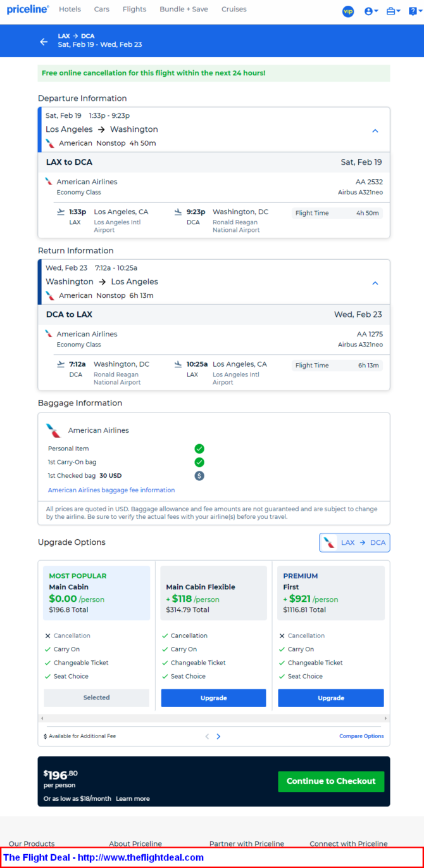Show next upgrade options with right chevron
This screenshot has height=868, width=424.
218,736
